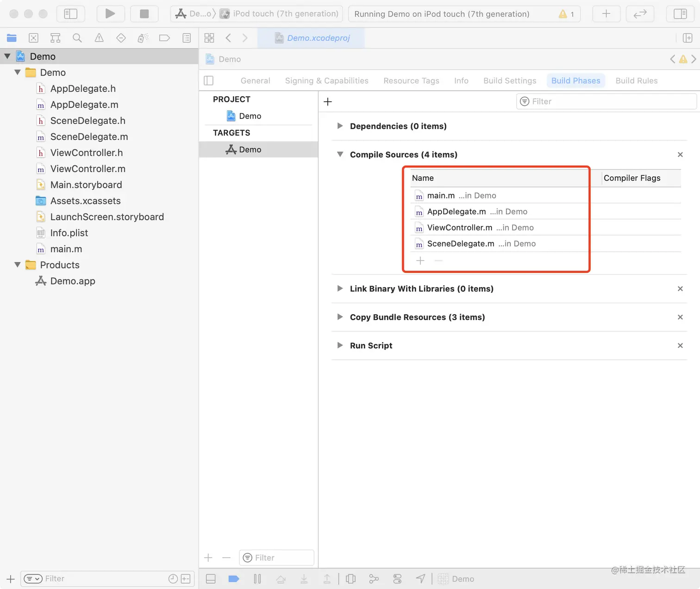Toggle the navigator sidebar button in toolbar
700x589 pixels.
[71, 14]
